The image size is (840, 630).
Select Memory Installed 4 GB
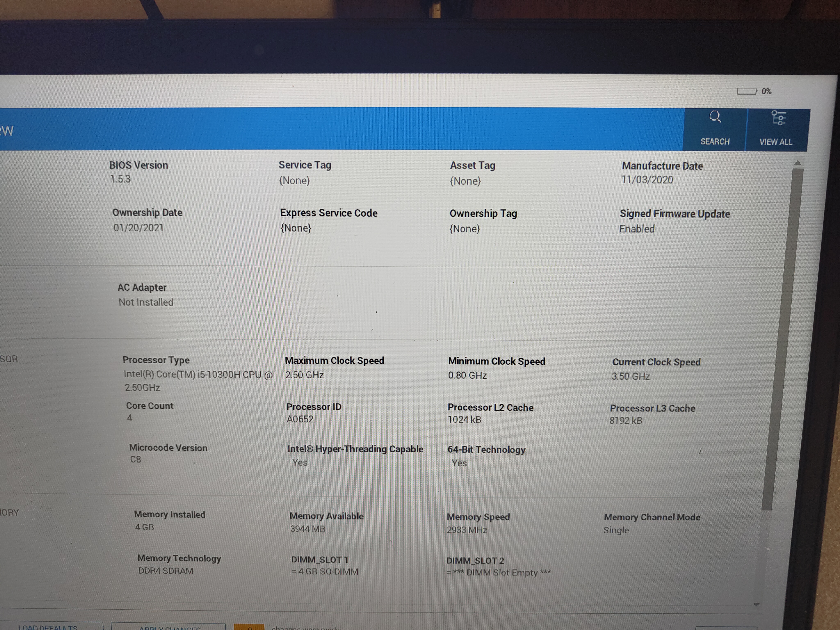145,527
